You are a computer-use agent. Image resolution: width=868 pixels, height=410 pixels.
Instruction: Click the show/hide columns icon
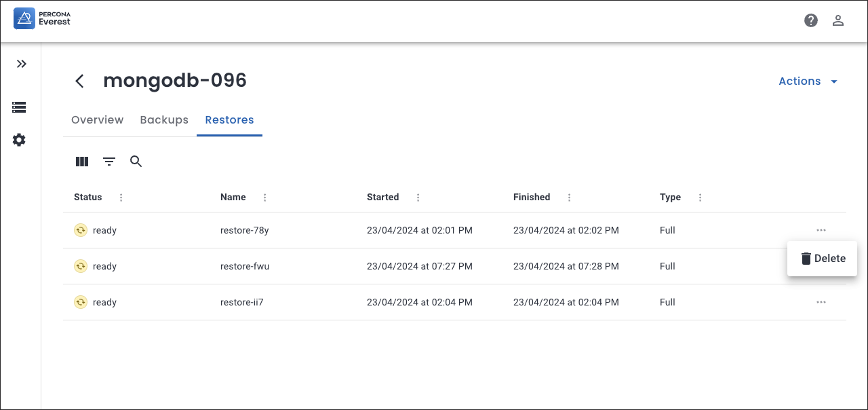(x=82, y=162)
